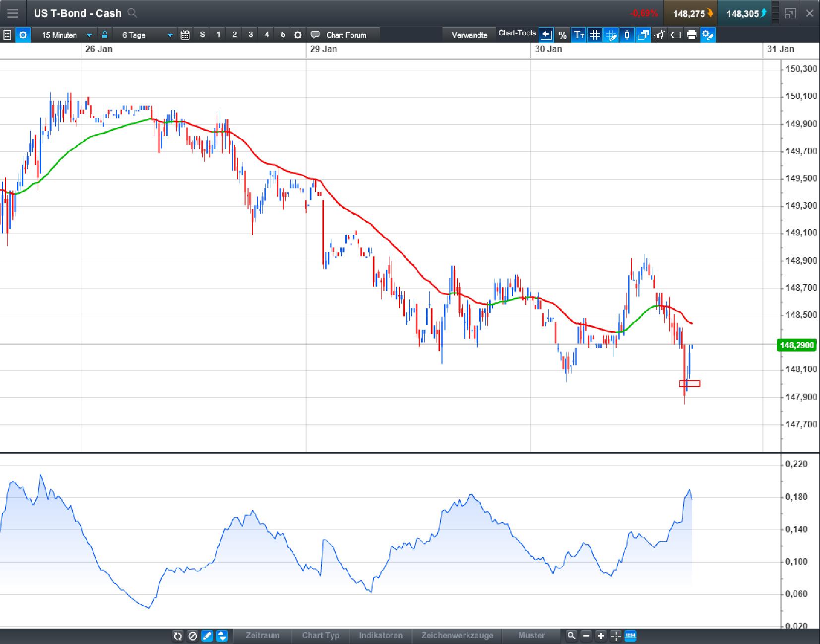The height and width of the screenshot is (644, 820).
Task: Click the 148,2900 price label on right axis
Action: click(797, 345)
